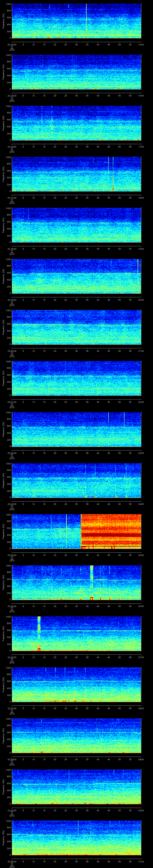Click the 22:21:00 start time label
This screenshot has height=868, width=153.
[x=12, y=402]
